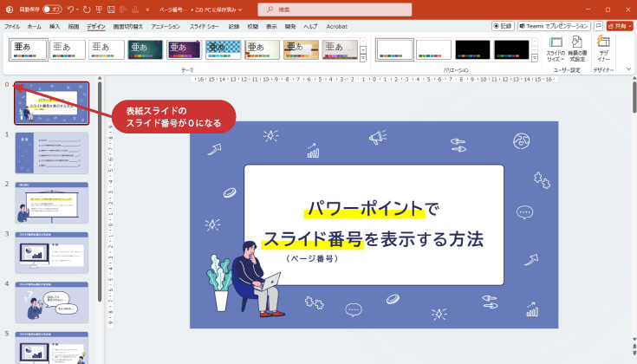Switch to the ホーム tab
This screenshot has height=364, width=637.
34,26
